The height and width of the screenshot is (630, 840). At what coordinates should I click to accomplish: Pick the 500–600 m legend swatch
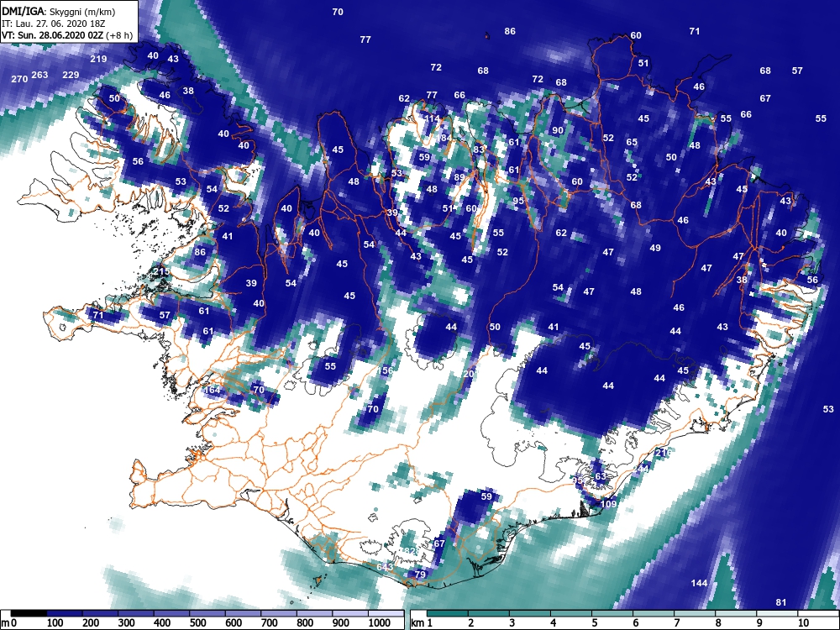pos(207,613)
